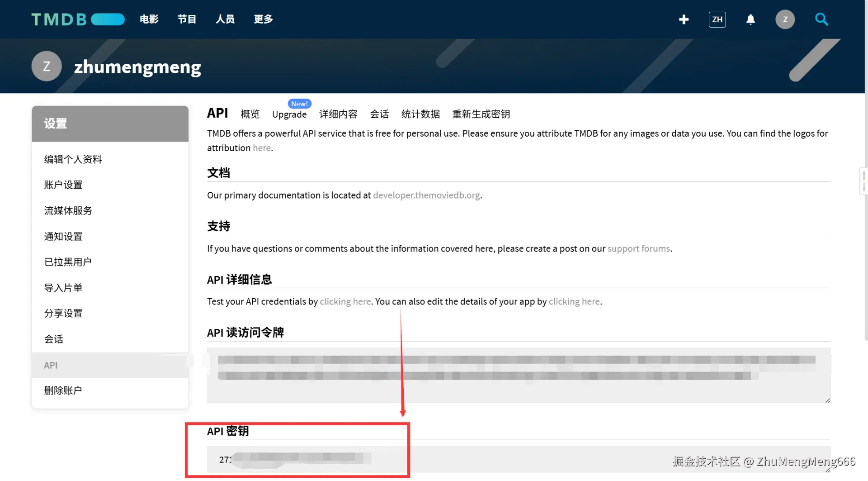Click the zhumengmeng username heading
The height and width of the screenshot is (481, 868).
coord(137,67)
